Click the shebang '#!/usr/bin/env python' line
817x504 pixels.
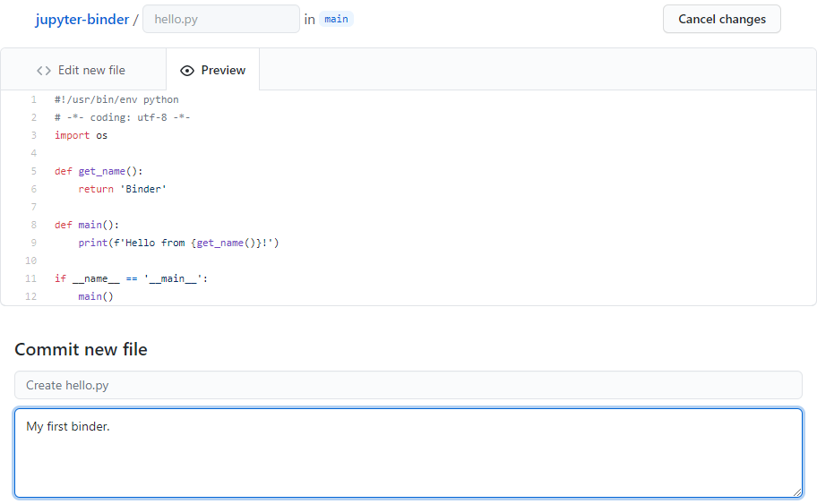116,99
